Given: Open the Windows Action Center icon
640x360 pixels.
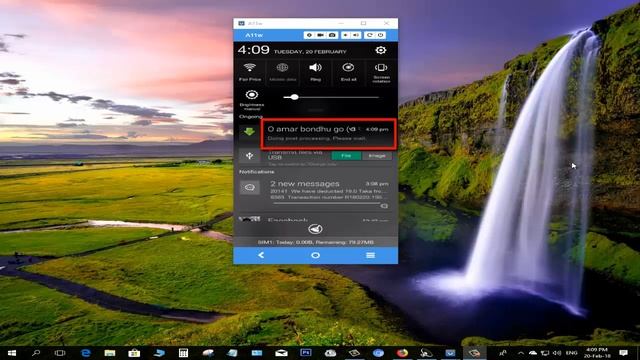Looking at the screenshot, I should [623, 353].
